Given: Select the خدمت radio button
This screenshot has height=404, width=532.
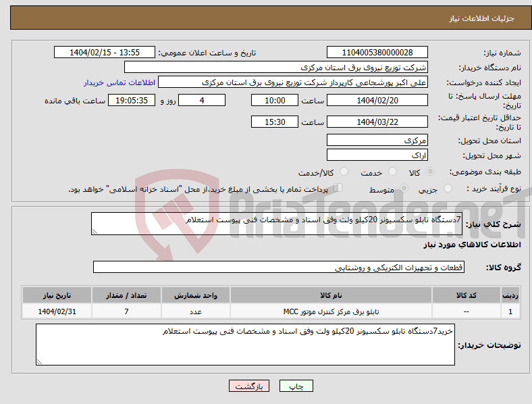Looking at the screenshot, I should [392, 172].
